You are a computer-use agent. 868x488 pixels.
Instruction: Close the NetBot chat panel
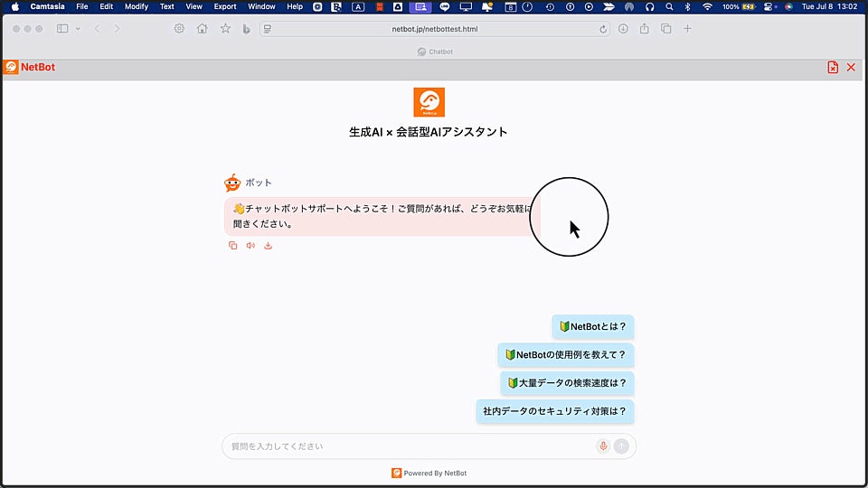851,68
